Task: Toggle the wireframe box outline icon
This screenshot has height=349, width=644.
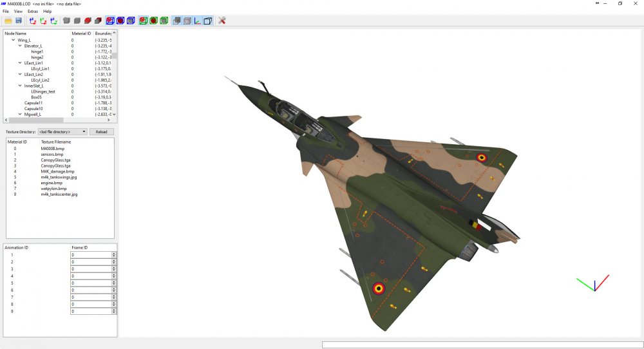Action: pos(208,21)
